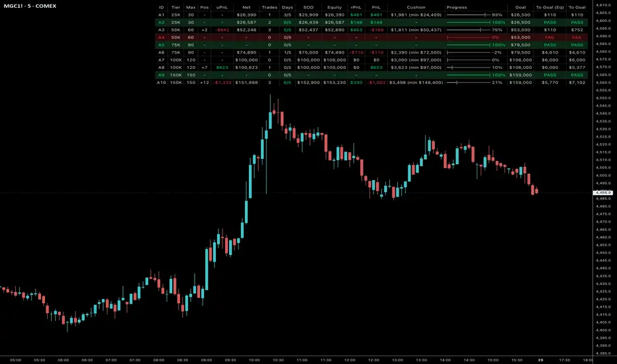The width and height of the screenshot is (617, 364).
Task: Click the cushion $3,498 (min $148,400)
Action: (416, 83)
